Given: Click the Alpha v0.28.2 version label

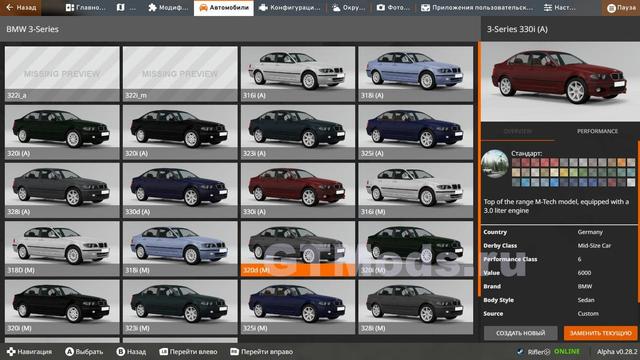Looking at the screenshot, I should click(x=617, y=351).
